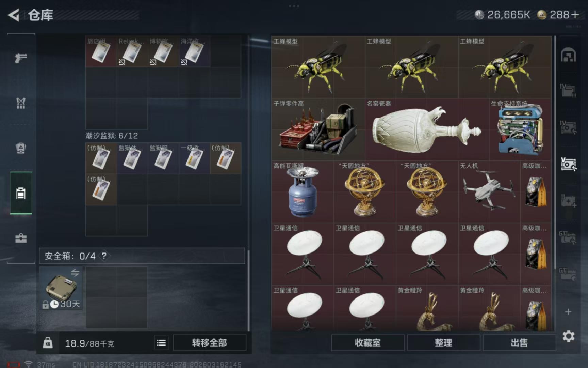This screenshot has width=588, height=368.
Task: Click the safe box help question mark
Action: pyautogui.click(x=104, y=256)
